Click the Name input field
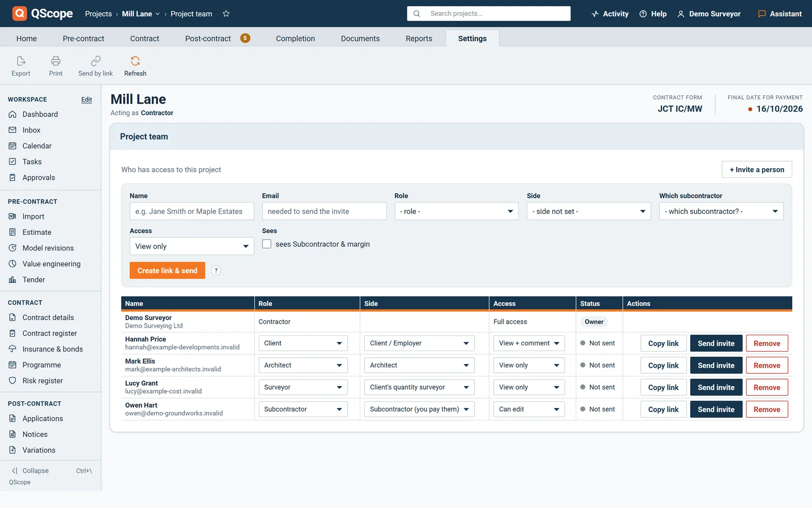This screenshot has width=812, height=508. point(192,211)
